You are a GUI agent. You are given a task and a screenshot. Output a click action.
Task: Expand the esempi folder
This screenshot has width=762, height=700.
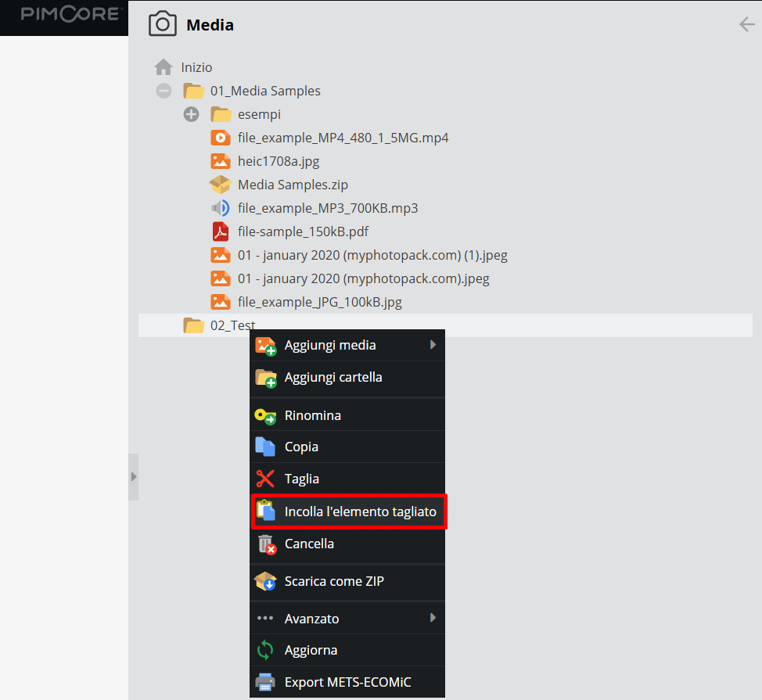pos(191,114)
